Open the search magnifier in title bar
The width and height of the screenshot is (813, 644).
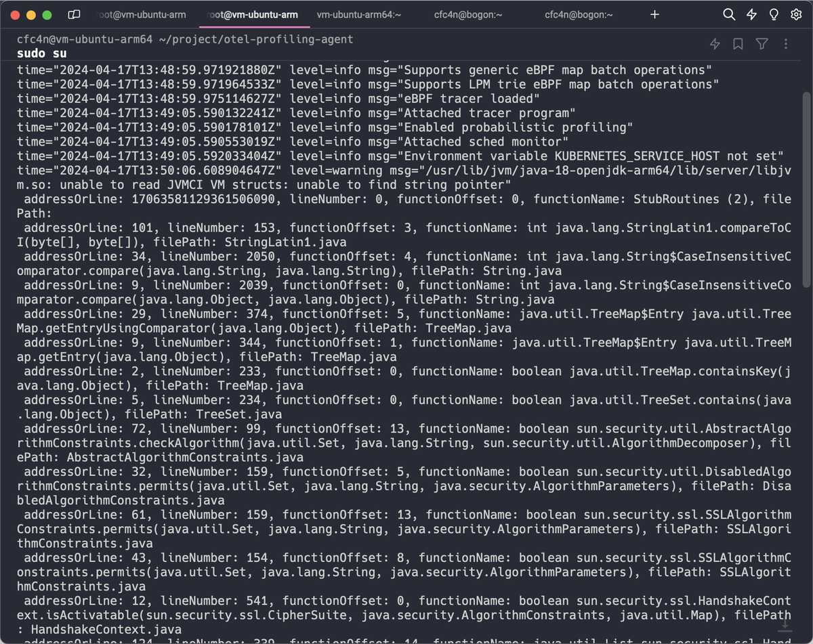(x=729, y=14)
